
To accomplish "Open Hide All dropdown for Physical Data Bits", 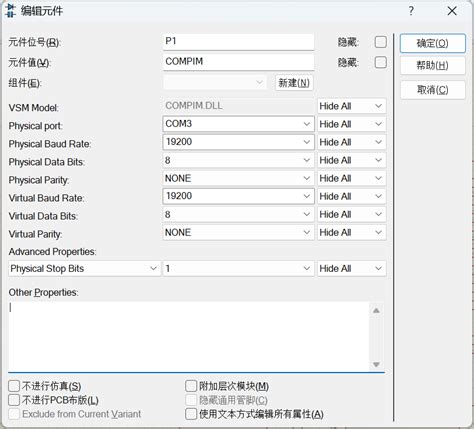I will coord(352,160).
